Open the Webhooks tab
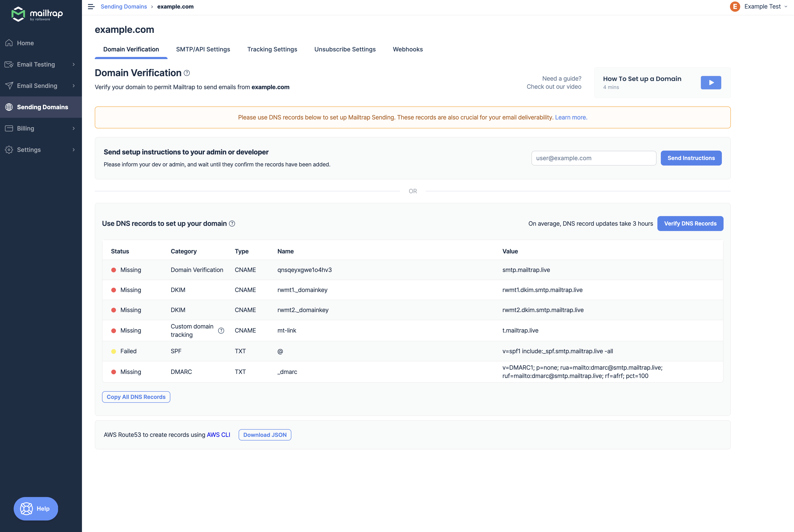The height and width of the screenshot is (532, 794). pos(408,49)
